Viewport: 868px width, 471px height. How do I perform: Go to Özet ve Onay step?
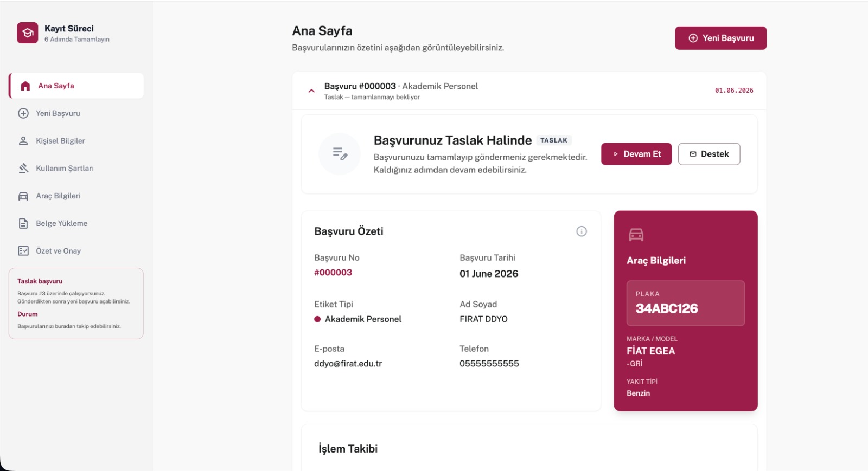pos(76,251)
